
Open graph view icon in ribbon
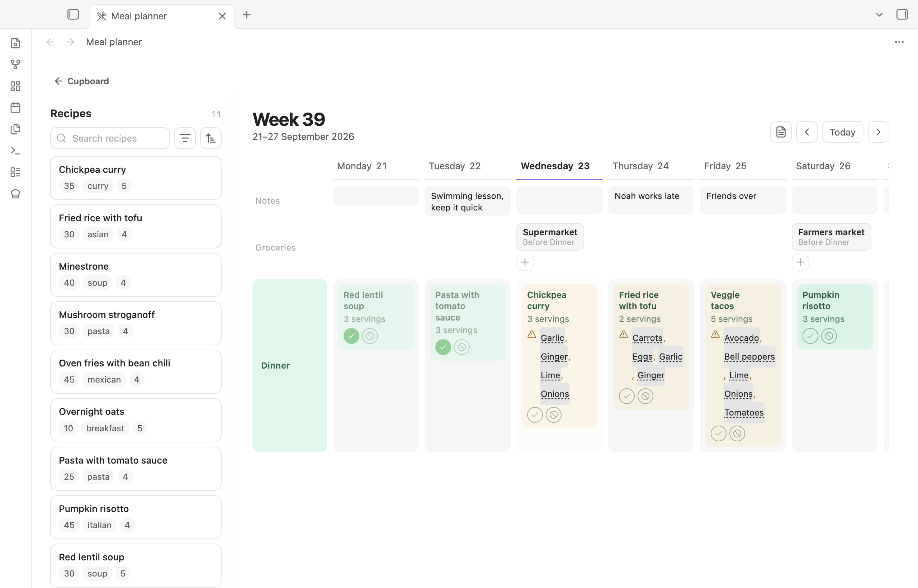(15, 65)
